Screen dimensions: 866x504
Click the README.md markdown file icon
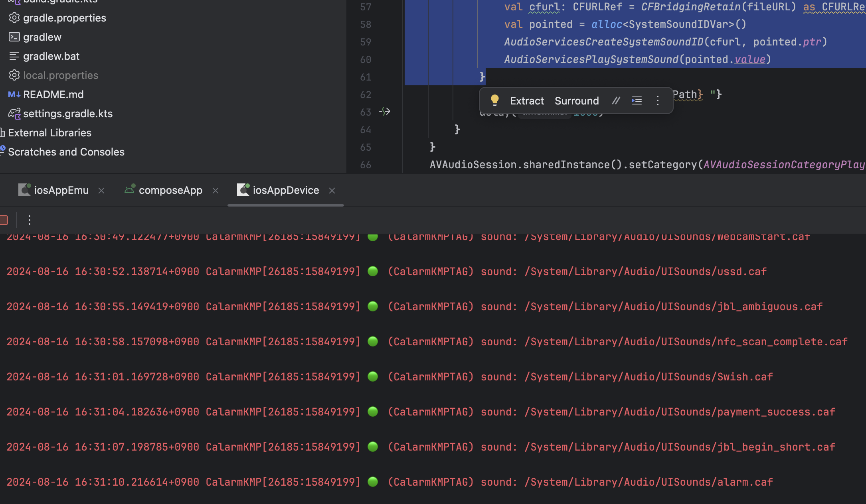14,94
